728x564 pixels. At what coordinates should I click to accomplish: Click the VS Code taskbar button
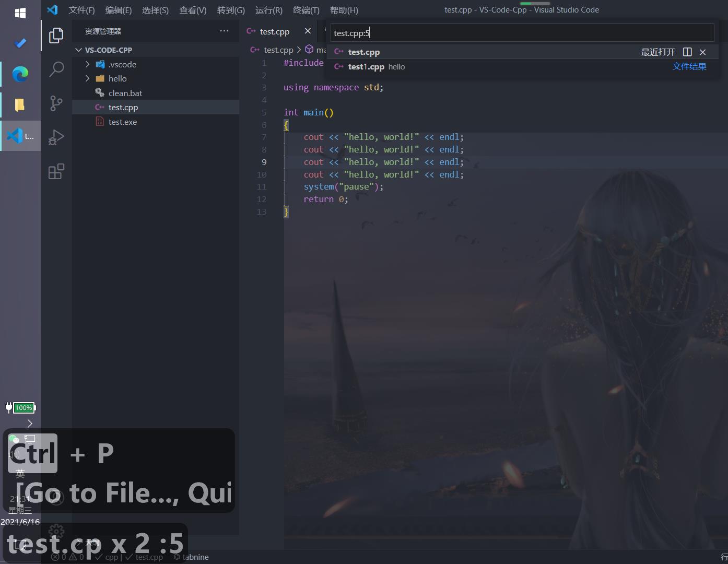(x=21, y=136)
